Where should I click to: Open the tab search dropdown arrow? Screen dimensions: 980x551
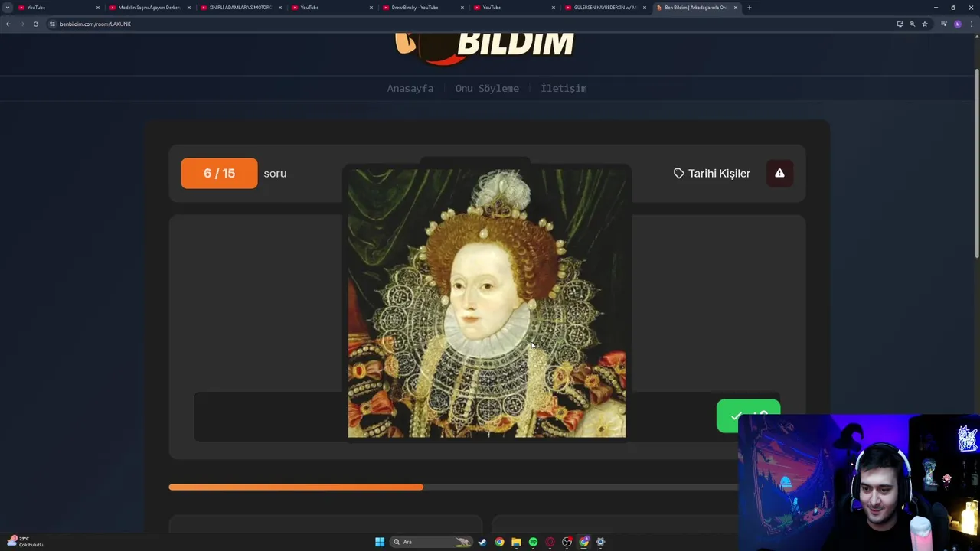tap(8, 8)
